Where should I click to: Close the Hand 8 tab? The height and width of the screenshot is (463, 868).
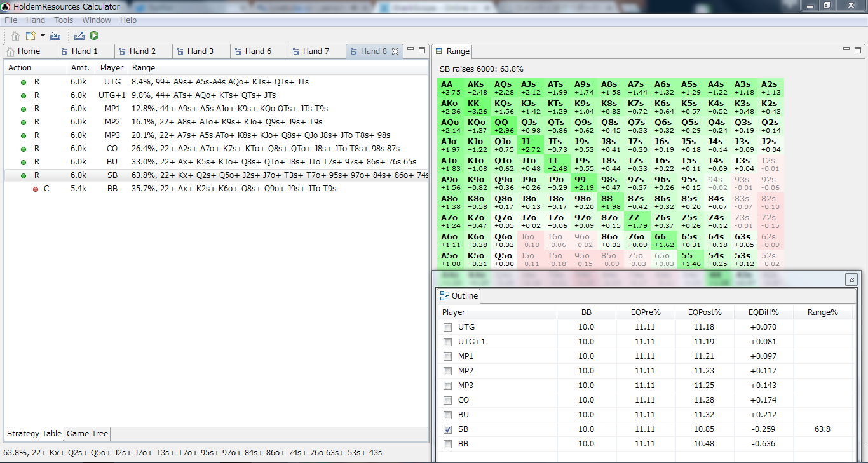point(395,51)
